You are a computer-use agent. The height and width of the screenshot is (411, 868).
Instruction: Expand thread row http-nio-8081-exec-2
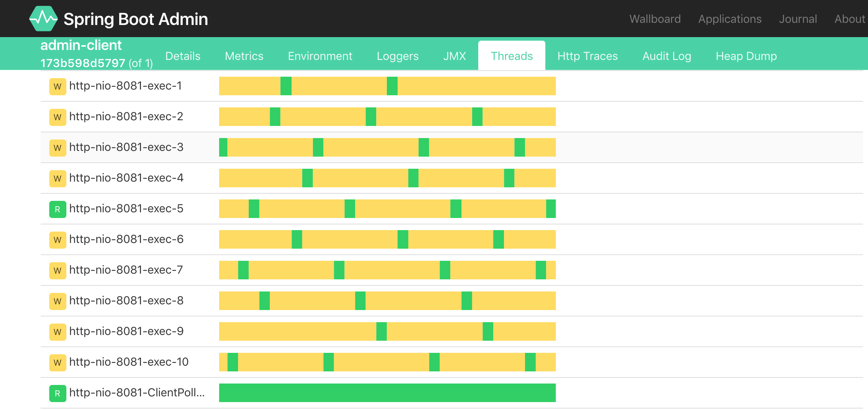[x=452, y=117]
